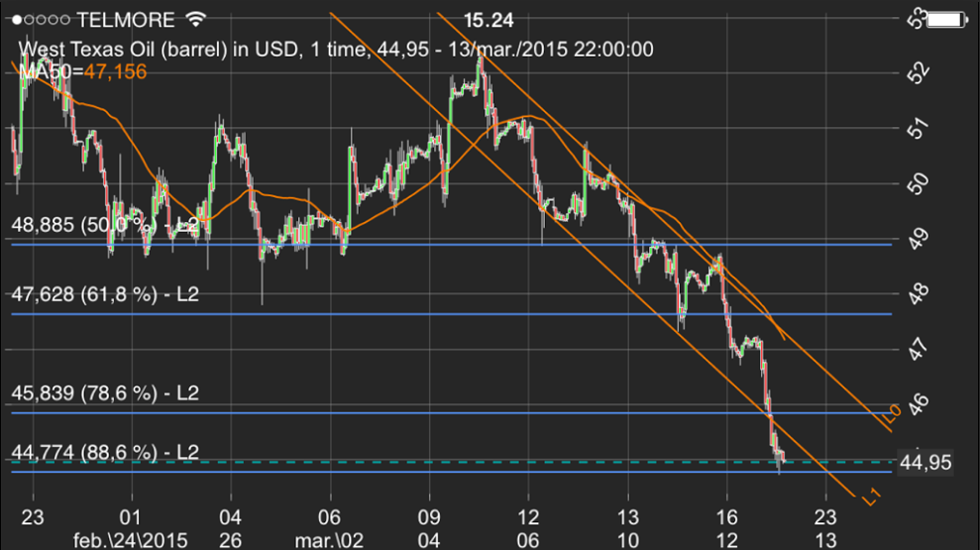
Task: Tap the battery indicator icon
Action: click(x=946, y=20)
